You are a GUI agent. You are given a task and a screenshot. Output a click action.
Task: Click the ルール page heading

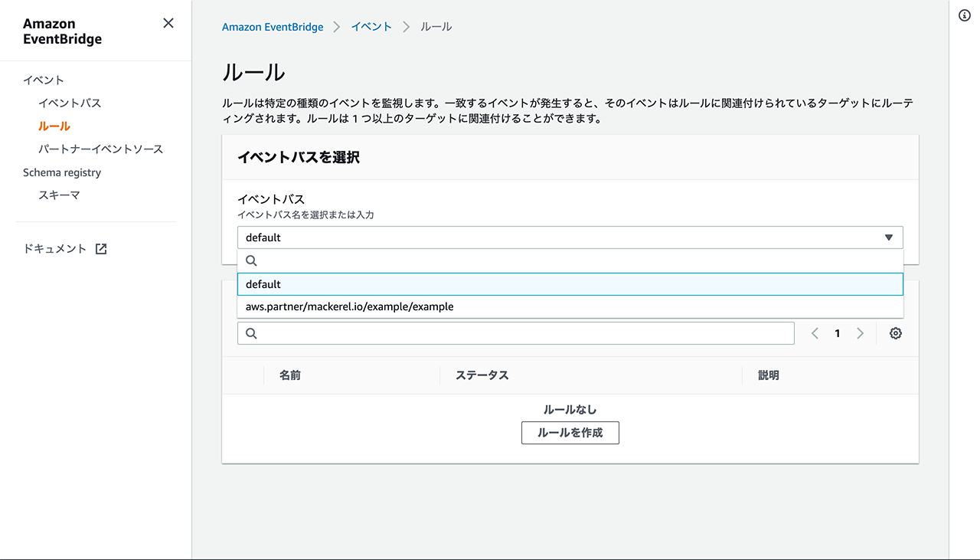tap(253, 73)
